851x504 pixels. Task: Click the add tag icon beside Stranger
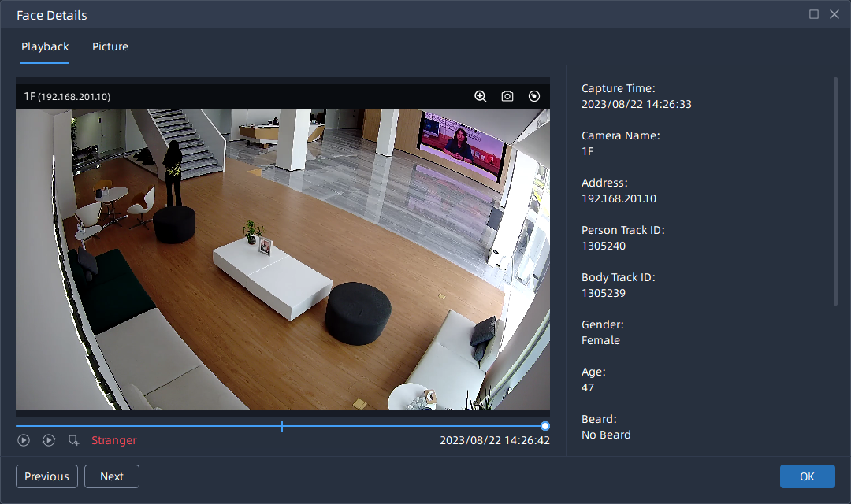click(x=74, y=440)
